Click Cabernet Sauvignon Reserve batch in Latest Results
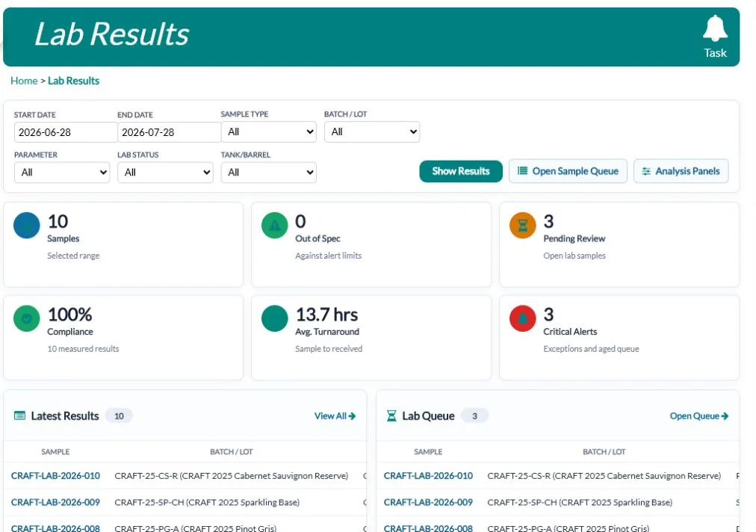 232,475
